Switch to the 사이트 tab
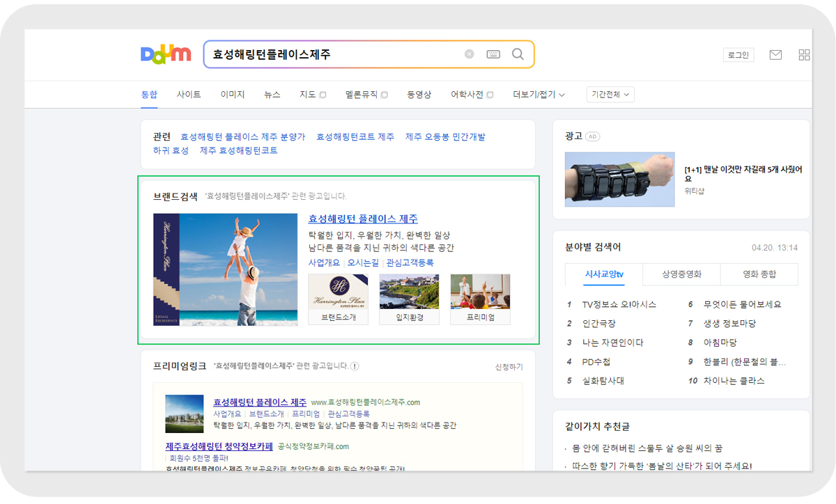Viewport: 836px width, 504px height. (x=189, y=95)
